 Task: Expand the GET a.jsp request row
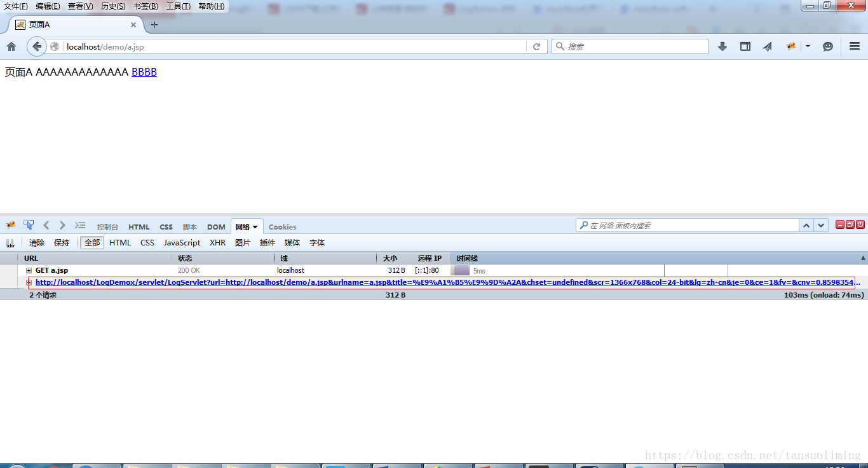[x=29, y=271]
